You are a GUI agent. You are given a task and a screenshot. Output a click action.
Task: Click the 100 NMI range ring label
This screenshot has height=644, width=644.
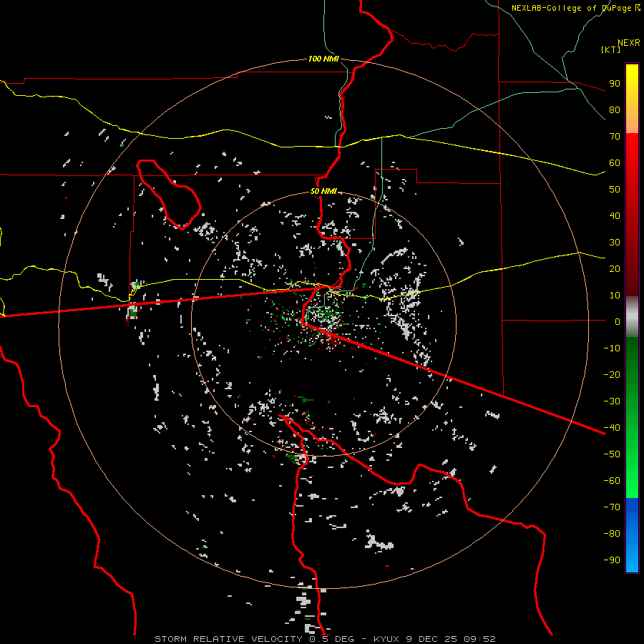(323, 59)
